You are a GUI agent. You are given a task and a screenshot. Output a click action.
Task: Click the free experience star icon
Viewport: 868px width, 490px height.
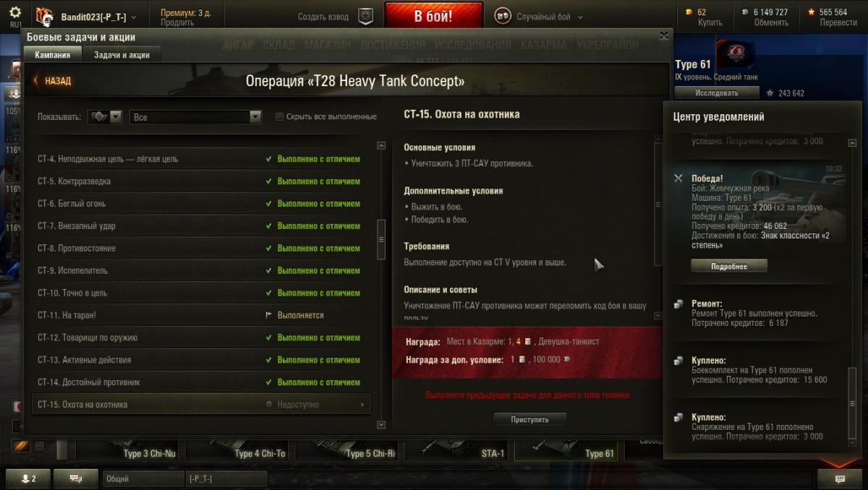pyautogui.click(x=812, y=12)
